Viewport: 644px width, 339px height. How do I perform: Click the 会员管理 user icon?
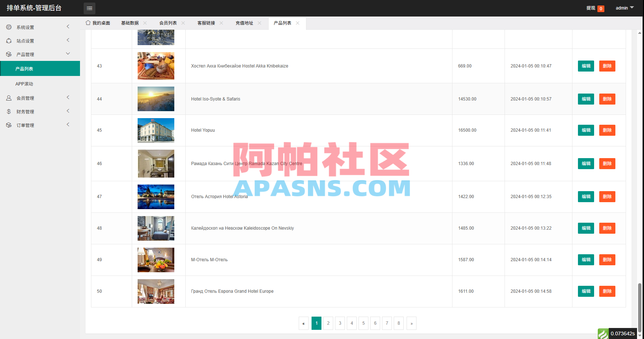coord(9,98)
